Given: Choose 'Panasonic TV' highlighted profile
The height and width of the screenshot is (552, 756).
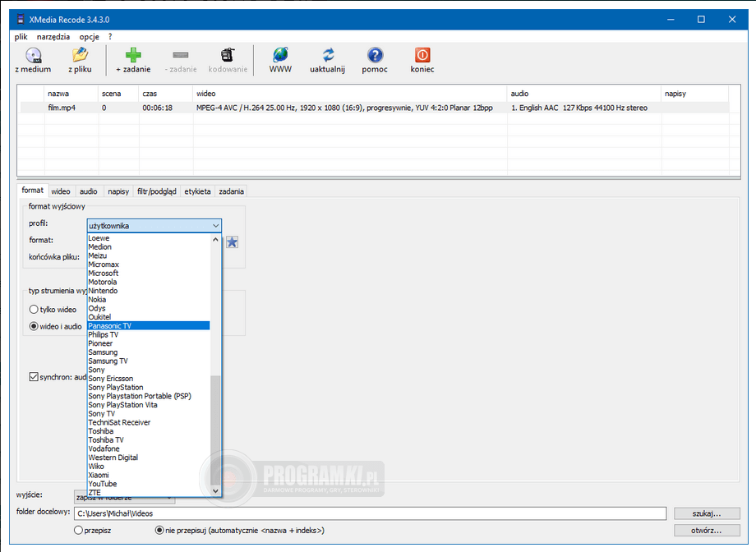Looking at the screenshot, I should click(149, 326).
